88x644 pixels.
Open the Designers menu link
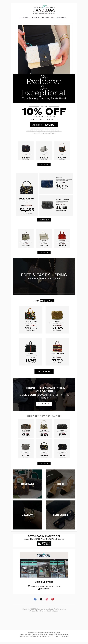tap(36, 17)
